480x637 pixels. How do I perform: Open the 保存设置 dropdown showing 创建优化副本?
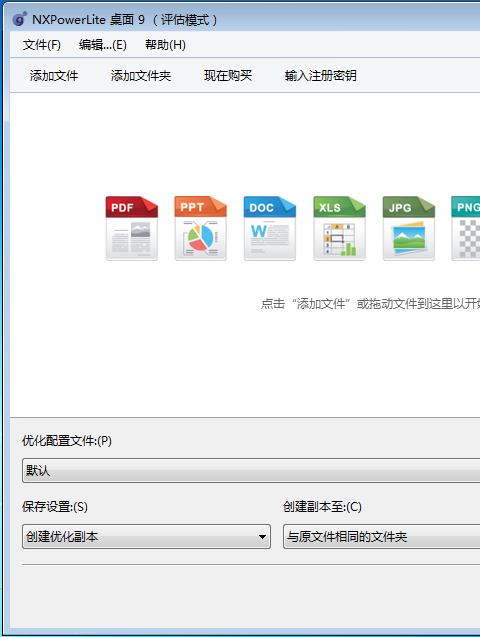pos(146,537)
